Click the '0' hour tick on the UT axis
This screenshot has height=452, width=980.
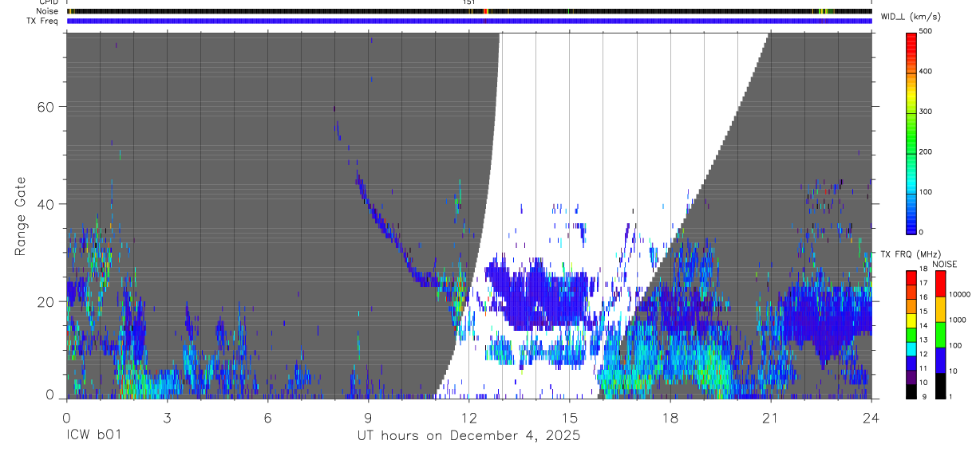pos(66,417)
